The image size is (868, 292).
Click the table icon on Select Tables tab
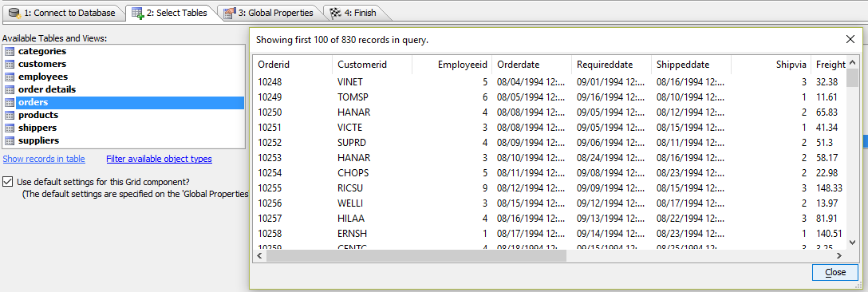[x=138, y=13]
